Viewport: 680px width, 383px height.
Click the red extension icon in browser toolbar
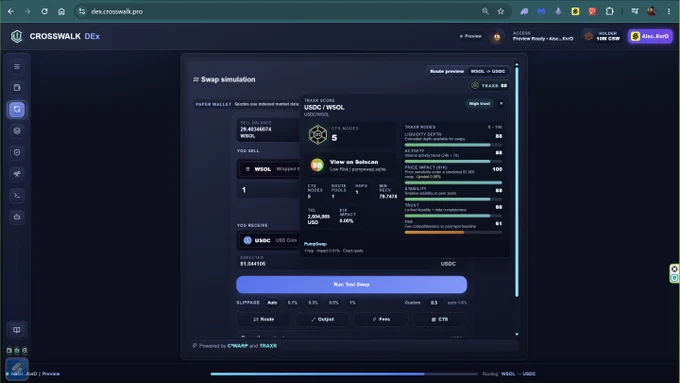592,11
